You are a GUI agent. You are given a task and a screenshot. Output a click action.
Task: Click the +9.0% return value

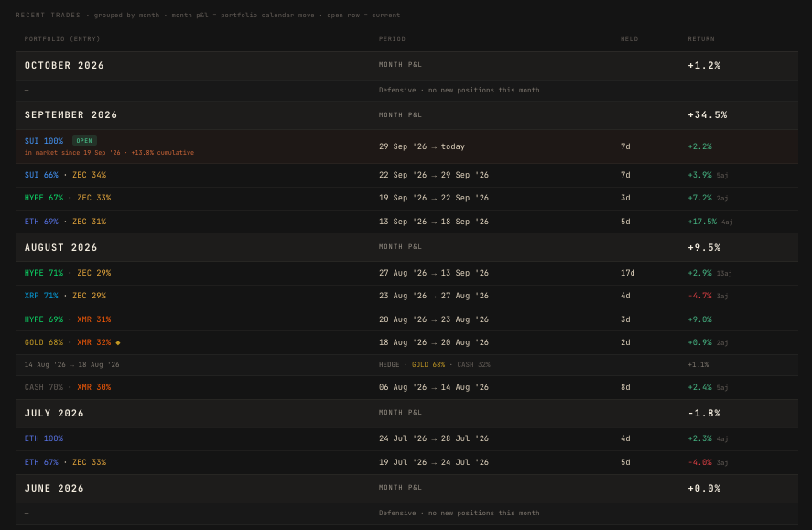coord(699,319)
